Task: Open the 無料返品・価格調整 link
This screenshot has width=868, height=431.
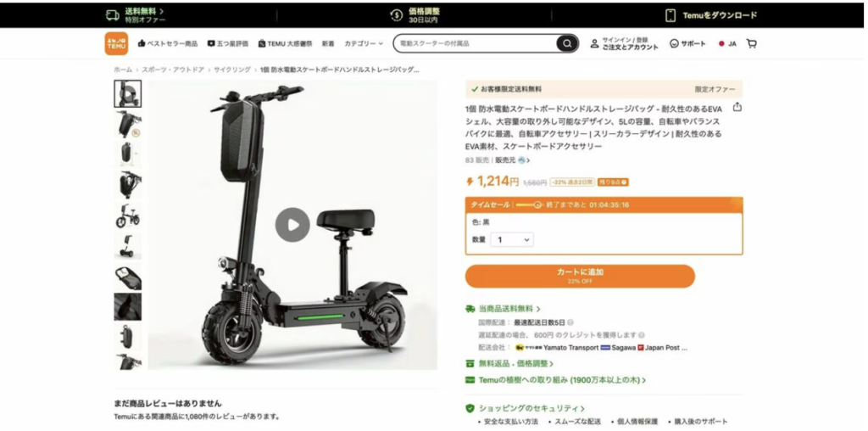Action: [509, 363]
